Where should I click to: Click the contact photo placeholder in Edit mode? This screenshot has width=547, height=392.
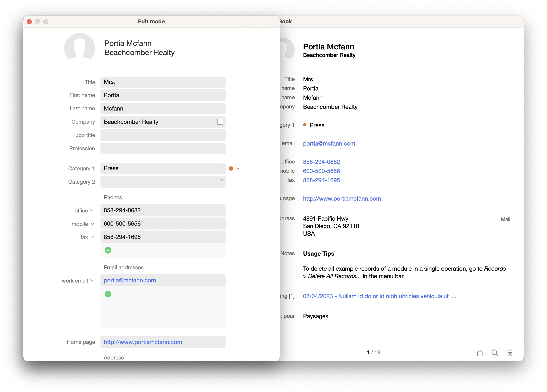[80, 48]
